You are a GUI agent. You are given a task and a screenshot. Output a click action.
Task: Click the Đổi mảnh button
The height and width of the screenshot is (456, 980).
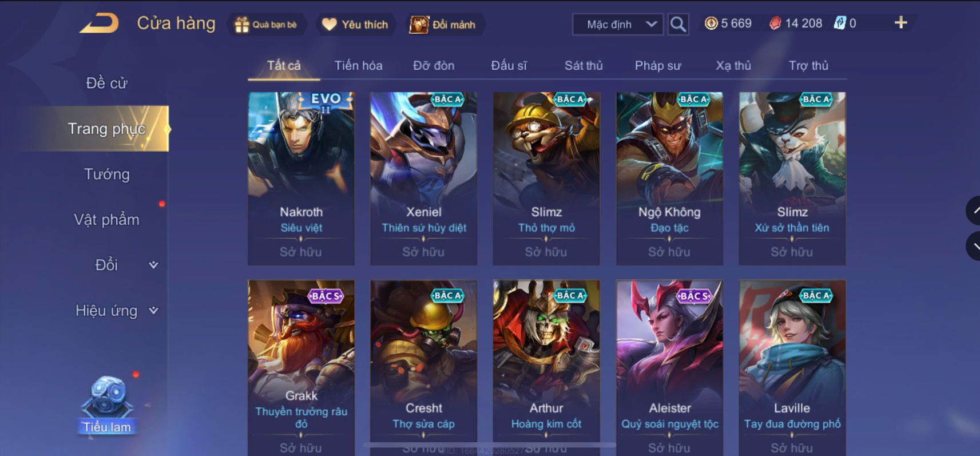pos(443,25)
